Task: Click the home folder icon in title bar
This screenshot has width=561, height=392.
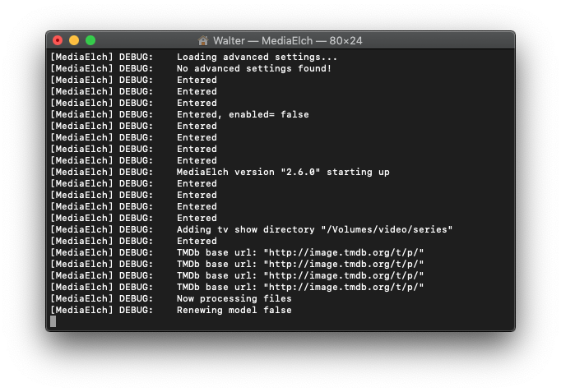Action: tap(203, 41)
